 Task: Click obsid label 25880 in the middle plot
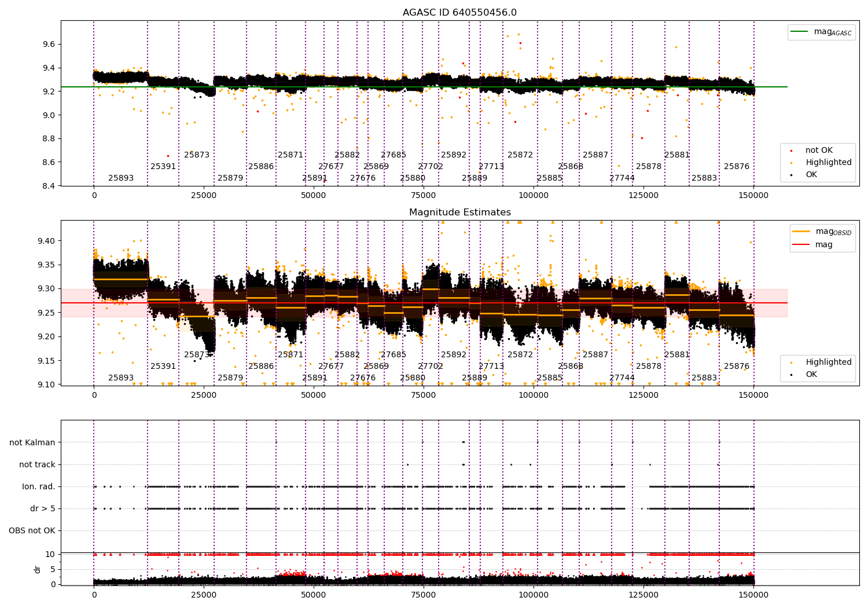click(x=413, y=378)
